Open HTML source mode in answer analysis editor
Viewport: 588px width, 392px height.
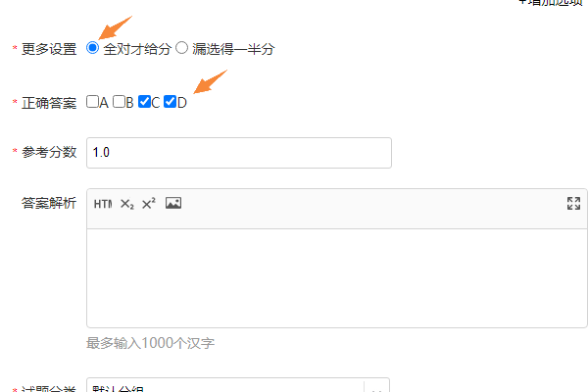pos(103,204)
